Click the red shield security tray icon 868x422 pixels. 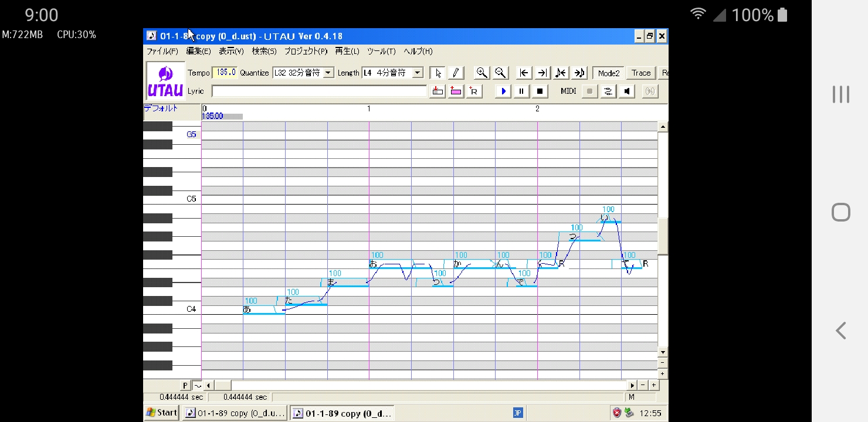pos(617,413)
